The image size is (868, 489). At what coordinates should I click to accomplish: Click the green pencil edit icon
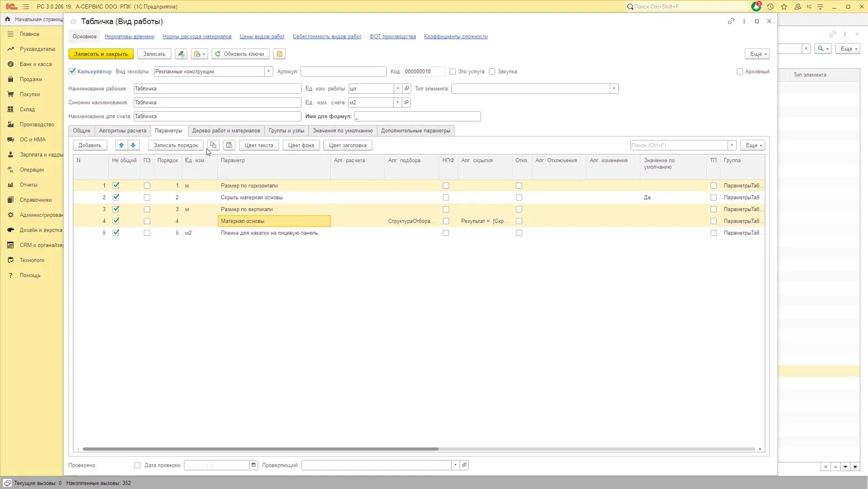tap(181, 54)
